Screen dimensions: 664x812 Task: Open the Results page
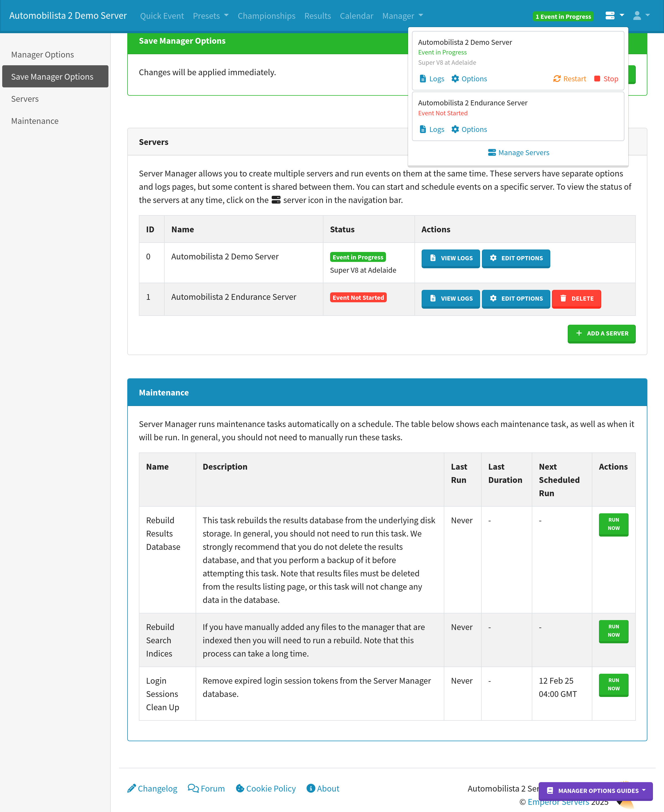coord(317,16)
